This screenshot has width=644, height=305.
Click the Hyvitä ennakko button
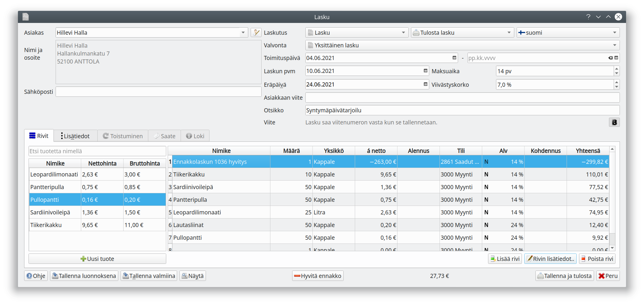point(318,276)
